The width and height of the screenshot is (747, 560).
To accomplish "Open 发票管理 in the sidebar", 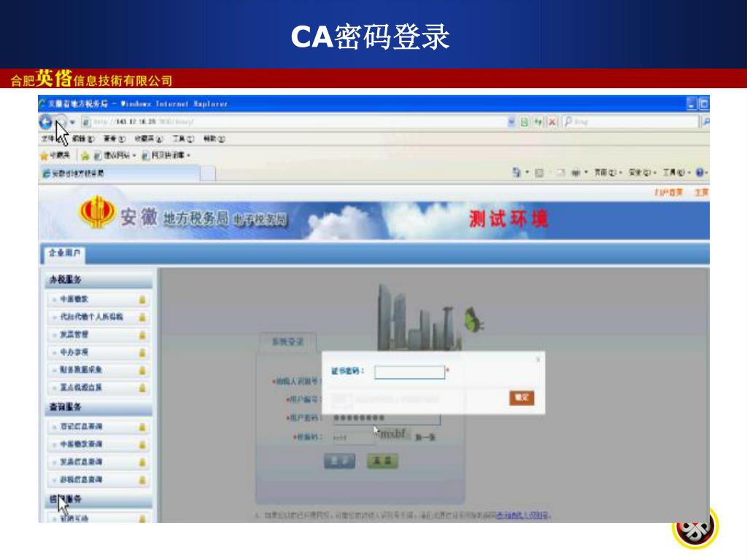I will [x=74, y=334].
